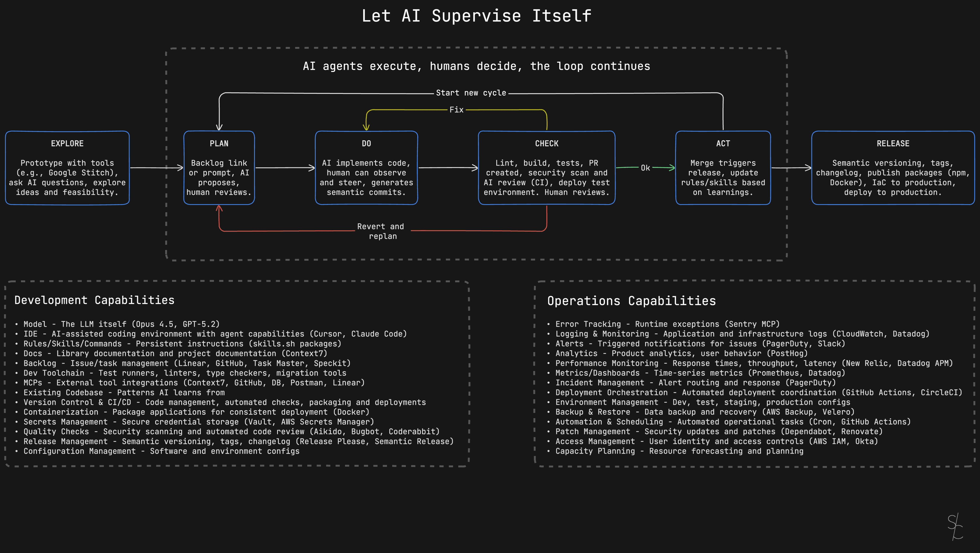Click the yellow 'Fix' loop label
Image resolution: width=980 pixels, height=553 pixels.
[456, 110]
